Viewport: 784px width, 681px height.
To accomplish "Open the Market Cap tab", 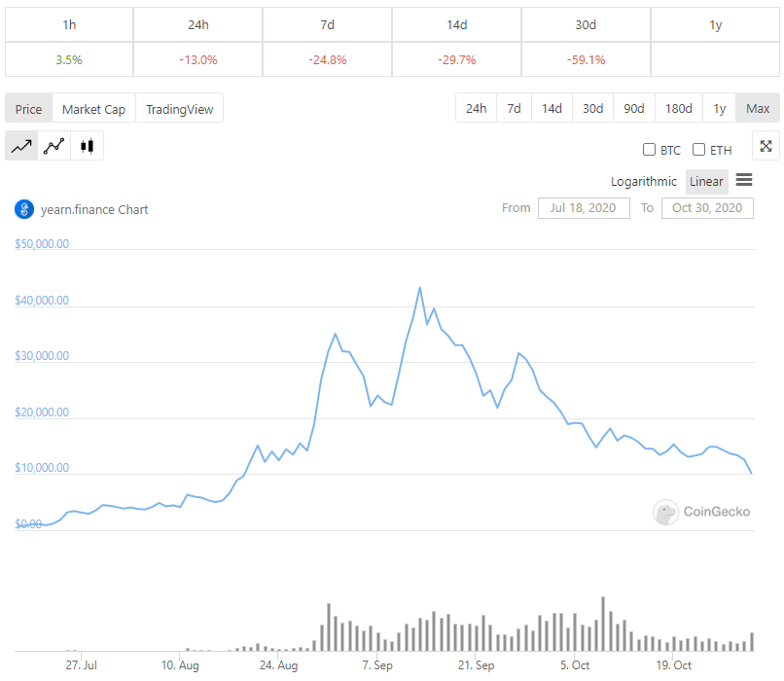I will (93, 109).
